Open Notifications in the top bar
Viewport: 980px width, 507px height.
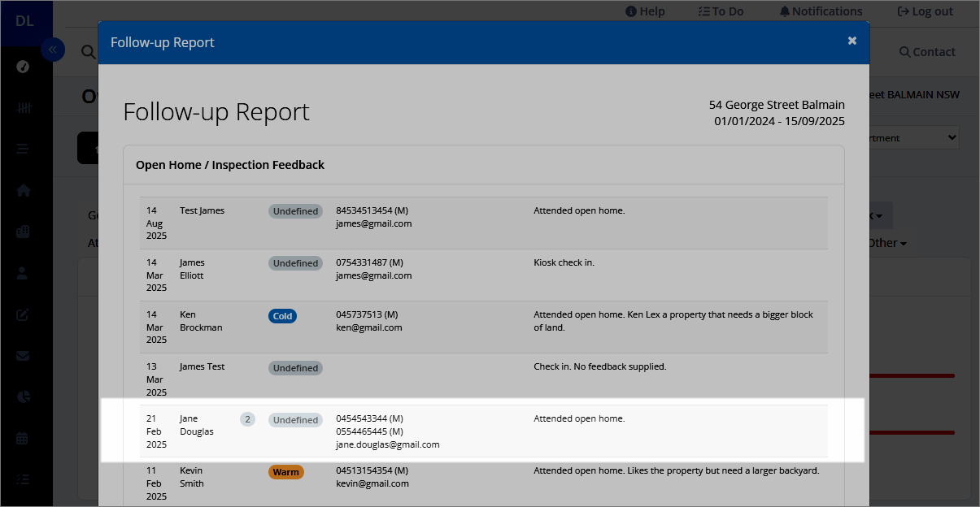[x=821, y=11]
